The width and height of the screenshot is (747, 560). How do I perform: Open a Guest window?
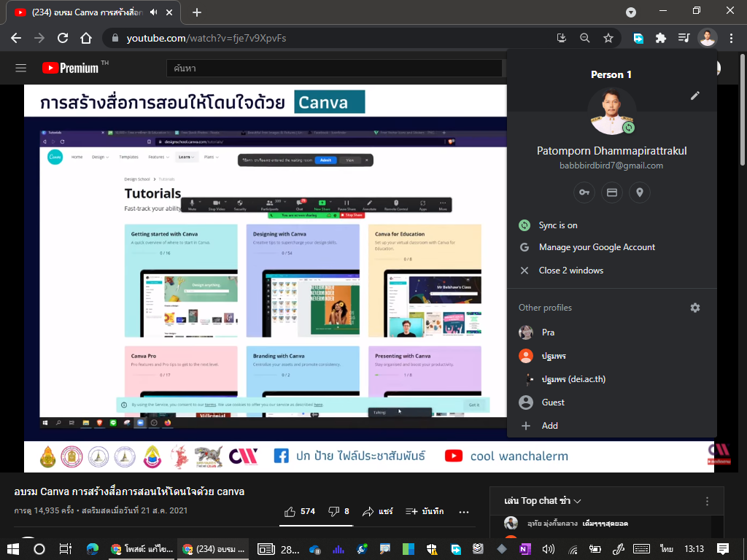click(612, 402)
